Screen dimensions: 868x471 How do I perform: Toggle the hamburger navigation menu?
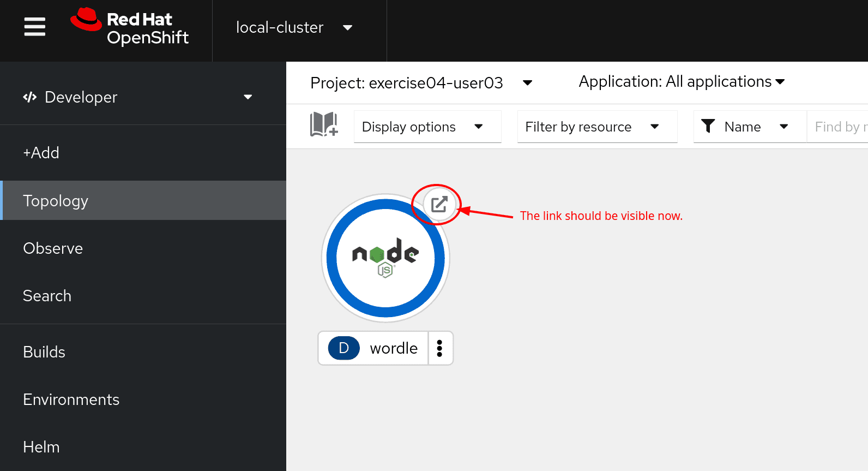coord(35,27)
